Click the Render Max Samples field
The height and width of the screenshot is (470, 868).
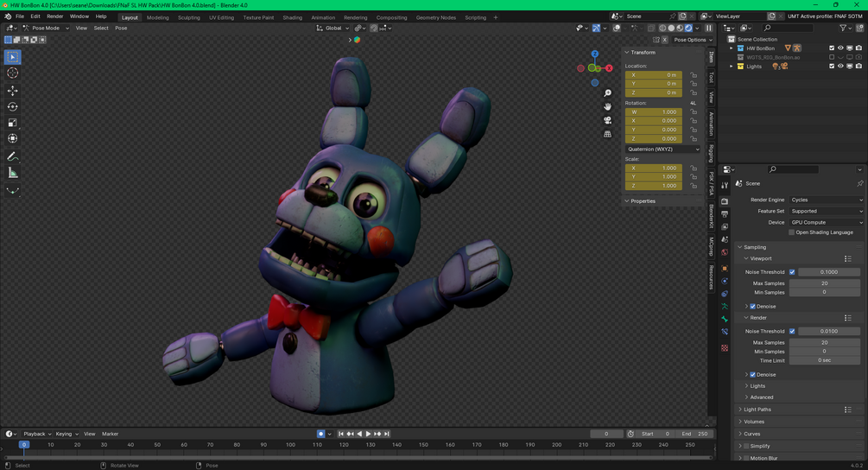pyautogui.click(x=825, y=343)
